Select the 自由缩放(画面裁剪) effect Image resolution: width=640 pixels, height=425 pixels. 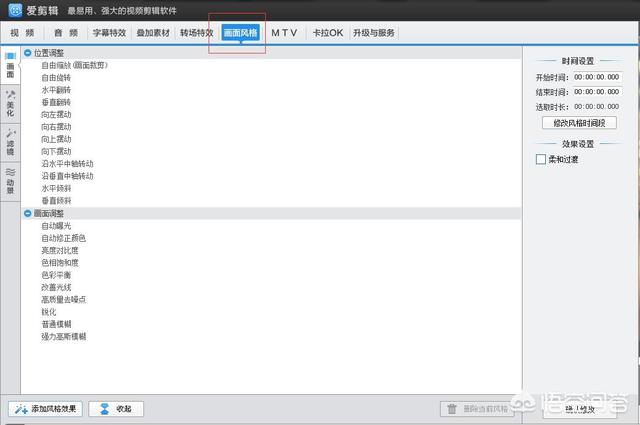(x=75, y=65)
